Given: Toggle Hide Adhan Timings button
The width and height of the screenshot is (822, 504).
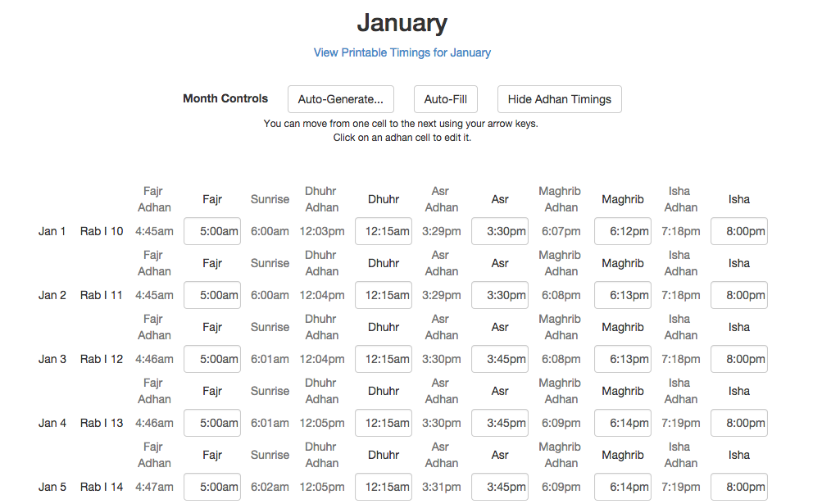Looking at the screenshot, I should point(560,99).
